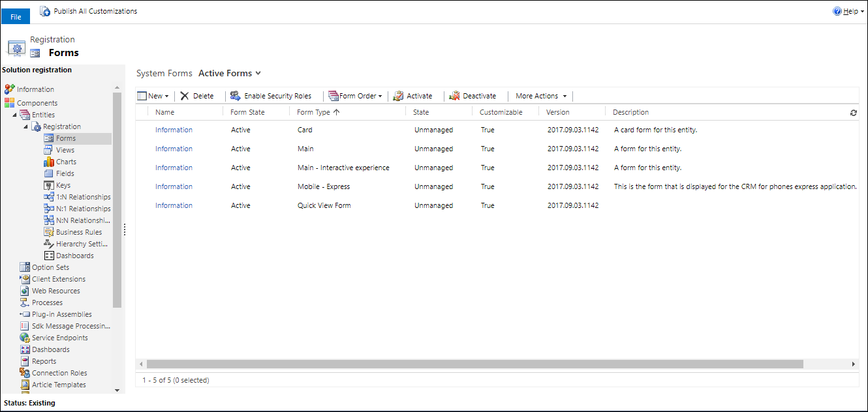Viewport: 868px width, 412px height.
Task: Click the Delete X icon in the toolbar
Action: [185, 96]
